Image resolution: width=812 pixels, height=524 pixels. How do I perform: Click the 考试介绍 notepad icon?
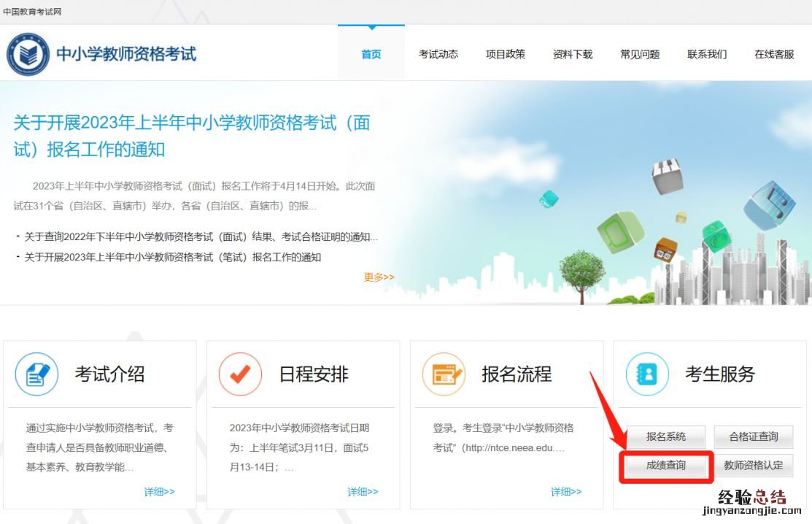point(36,374)
